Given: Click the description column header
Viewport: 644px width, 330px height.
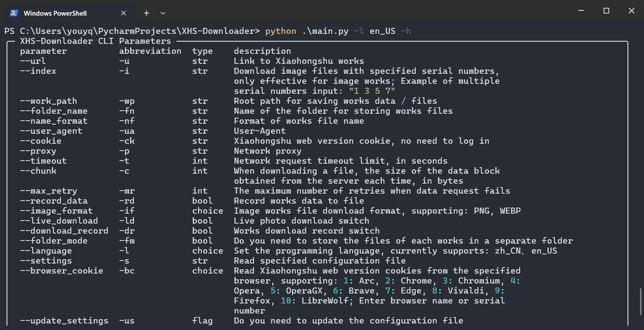Looking at the screenshot, I should coord(262,51).
